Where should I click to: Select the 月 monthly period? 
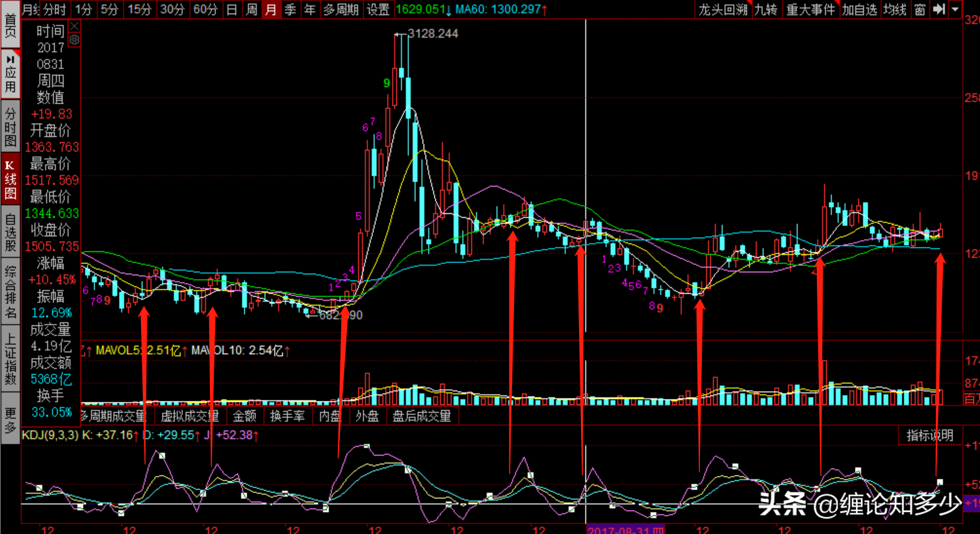(271, 9)
